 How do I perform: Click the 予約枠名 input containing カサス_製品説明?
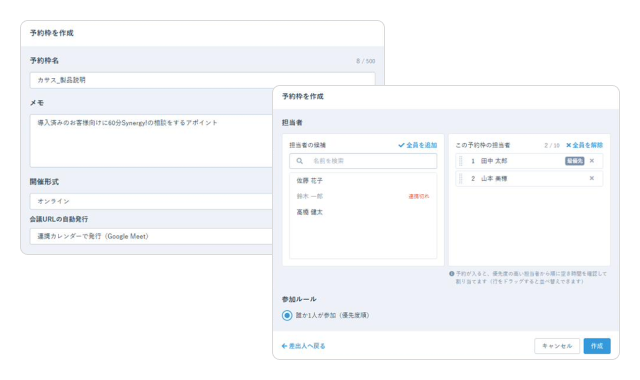pos(202,80)
